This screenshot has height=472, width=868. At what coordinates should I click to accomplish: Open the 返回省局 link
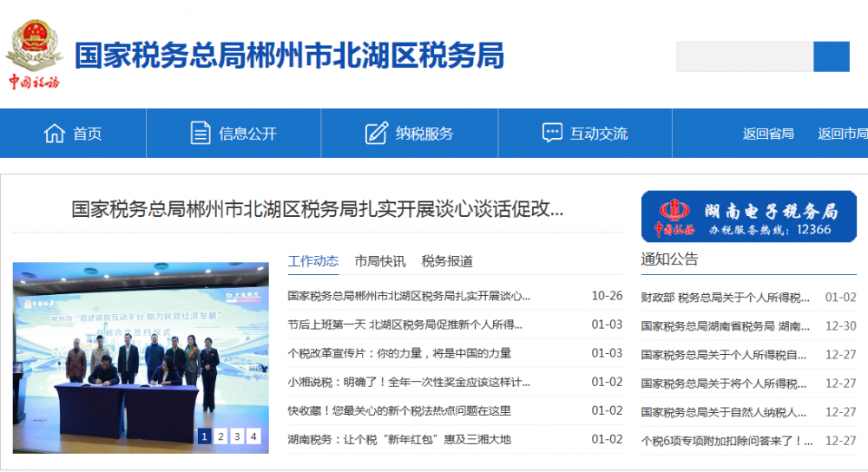coord(768,134)
